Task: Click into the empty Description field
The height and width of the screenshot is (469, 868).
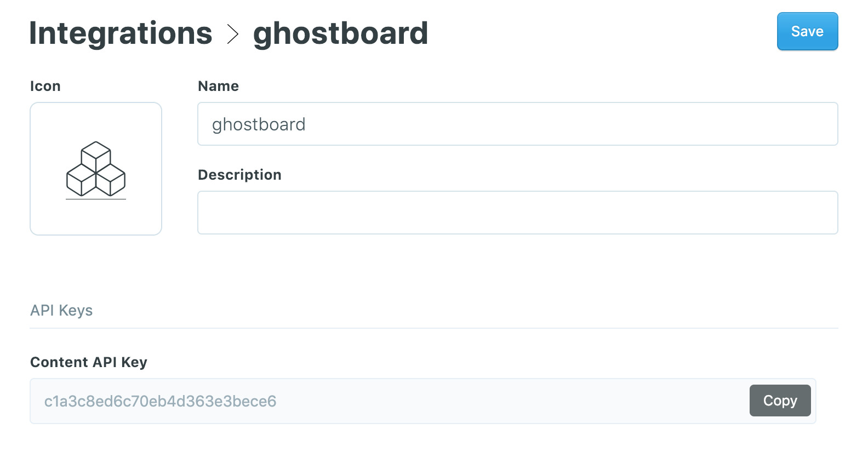Action: coord(517,213)
